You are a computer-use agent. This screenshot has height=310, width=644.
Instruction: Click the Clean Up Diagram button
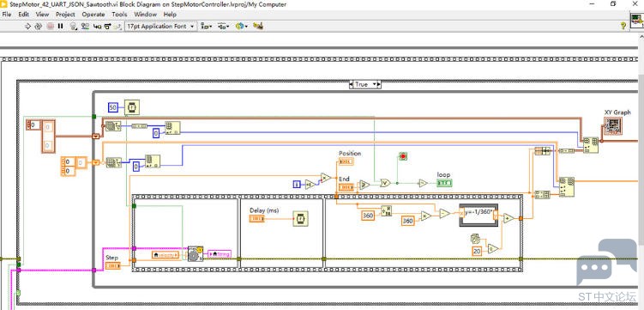[258, 27]
